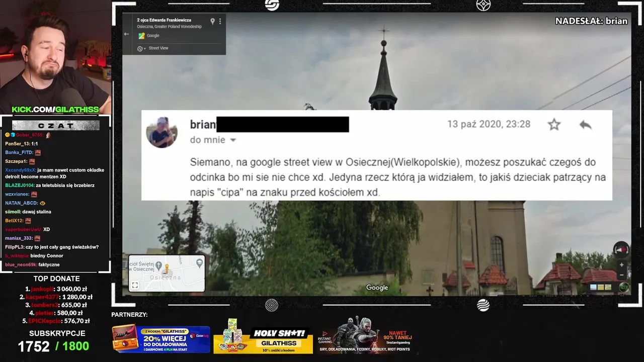
Task: Click chat username 'siimoll'
Action: [13, 212]
